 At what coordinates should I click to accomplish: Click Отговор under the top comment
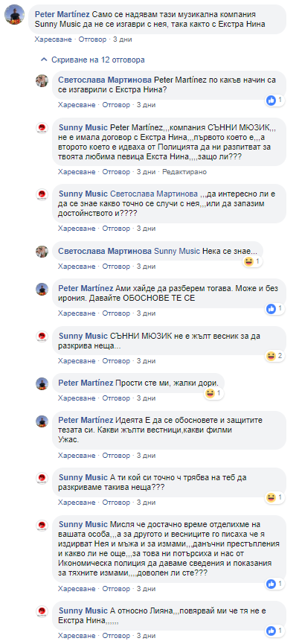coord(92,39)
